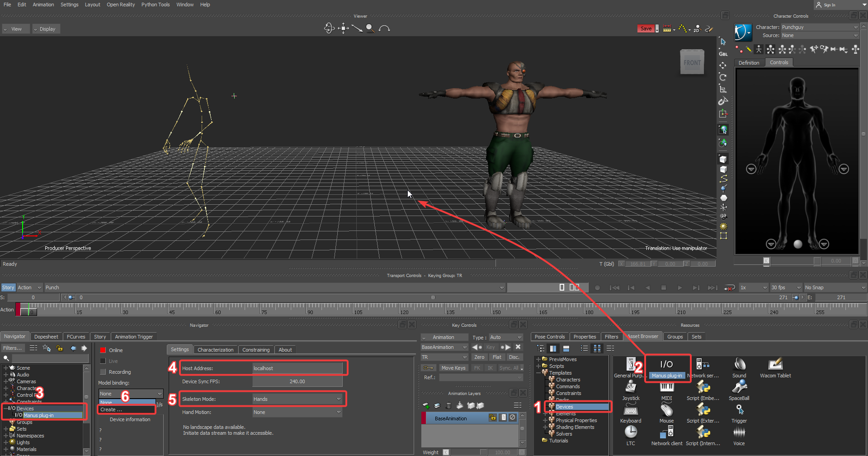Click the Sound device icon
The image size is (868, 456).
click(x=739, y=365)
